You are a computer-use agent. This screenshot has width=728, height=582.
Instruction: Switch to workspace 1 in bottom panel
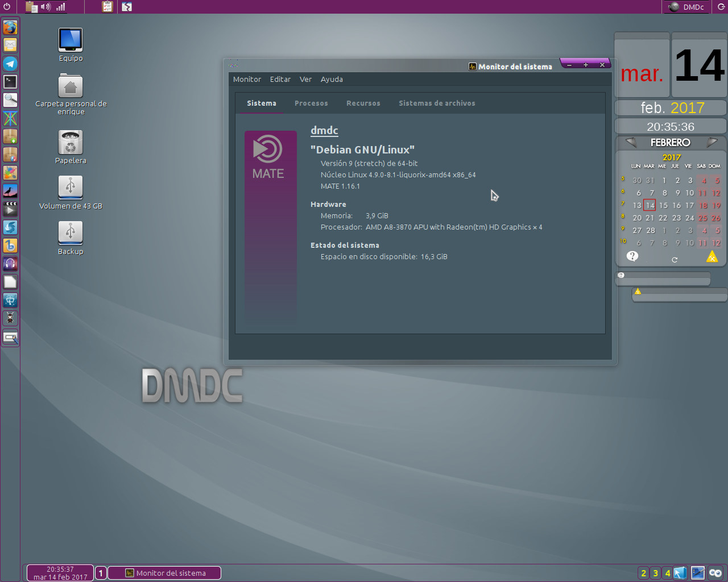[x=101, y=573]
